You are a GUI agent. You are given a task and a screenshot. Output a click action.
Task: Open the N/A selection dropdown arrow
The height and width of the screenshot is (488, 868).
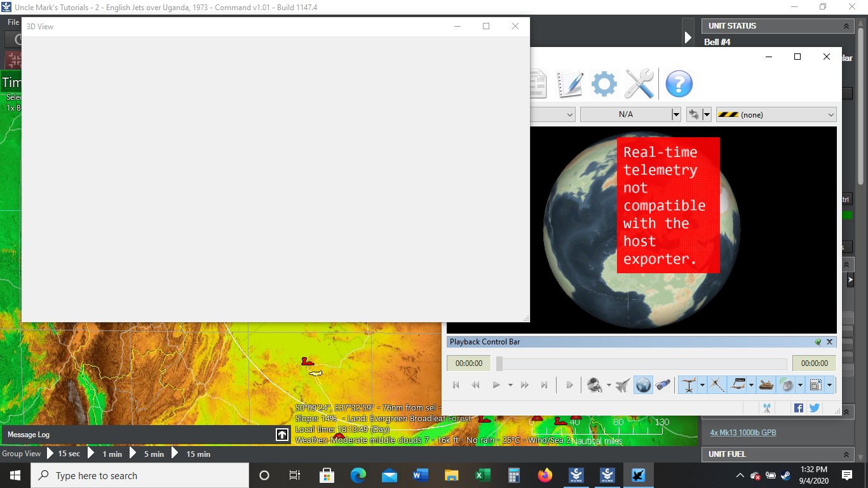tap(675, 114)
